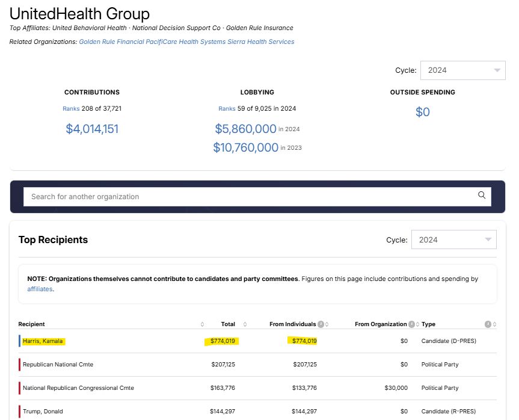
Task: Click NRCC total $163,776 cell
Action: (x=223, y=388)
